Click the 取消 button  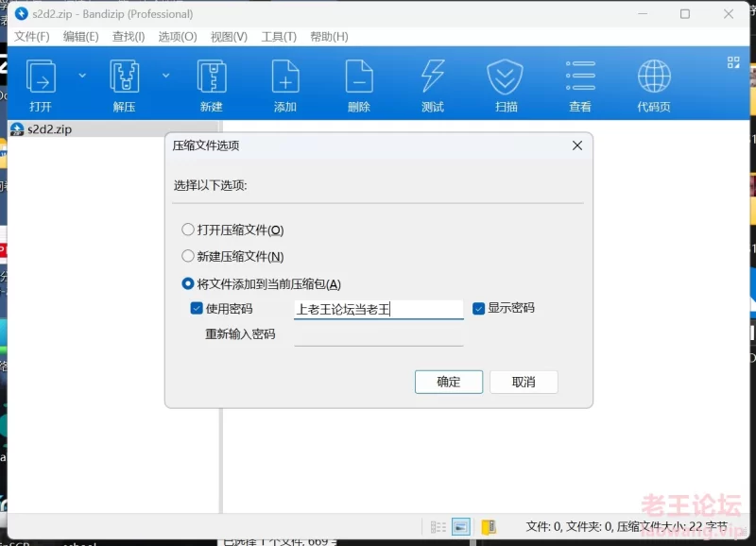(x=524, y=382)
